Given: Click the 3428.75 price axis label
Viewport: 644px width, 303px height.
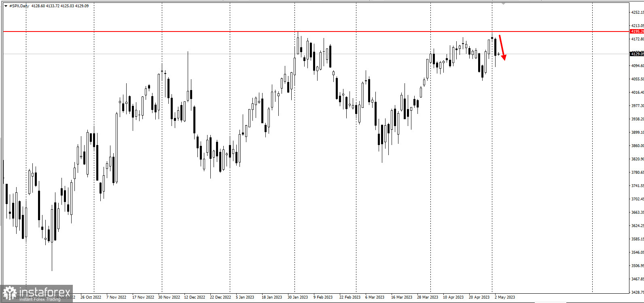Looking at the screenshot, I should [638, 292].
